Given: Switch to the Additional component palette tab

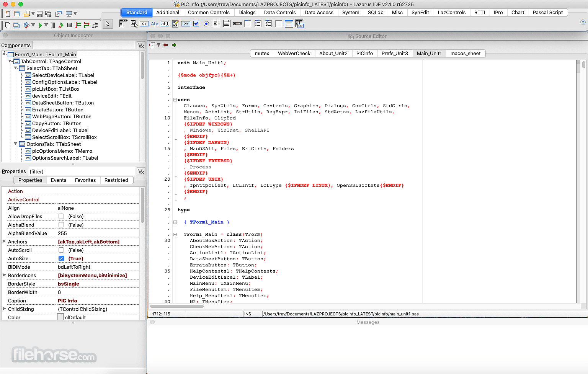Looking at the screenshot, I should tap(168, 12).
